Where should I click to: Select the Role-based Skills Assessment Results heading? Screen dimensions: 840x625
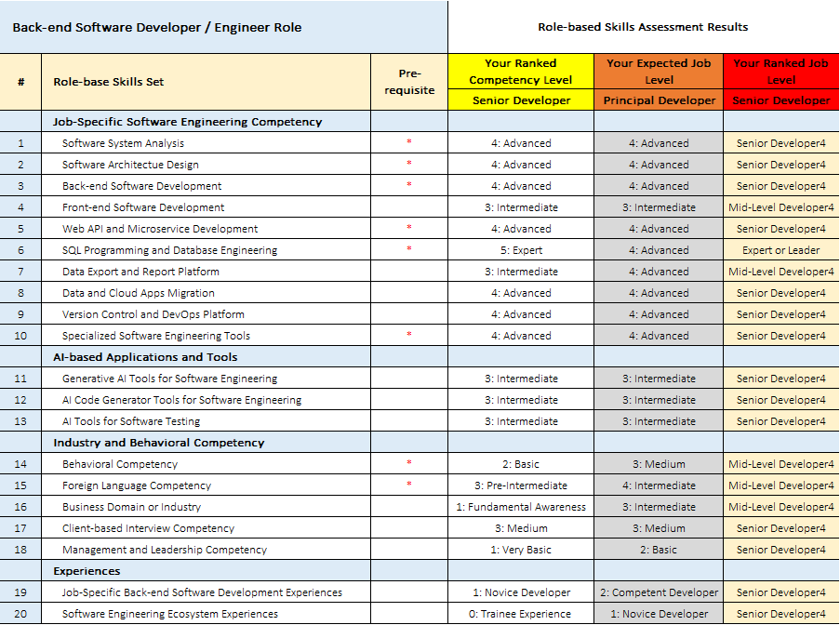(x=643, y=27)
